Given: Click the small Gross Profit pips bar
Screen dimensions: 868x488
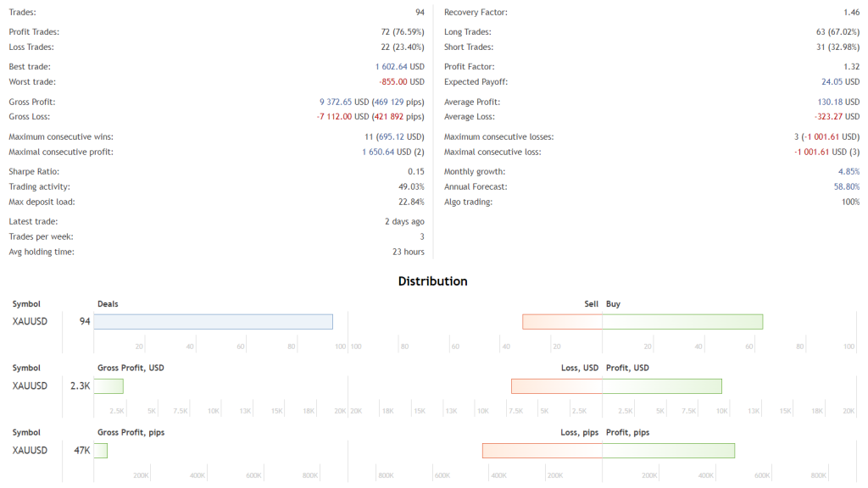Looking at the screenshot, I should tap(101, 451).
